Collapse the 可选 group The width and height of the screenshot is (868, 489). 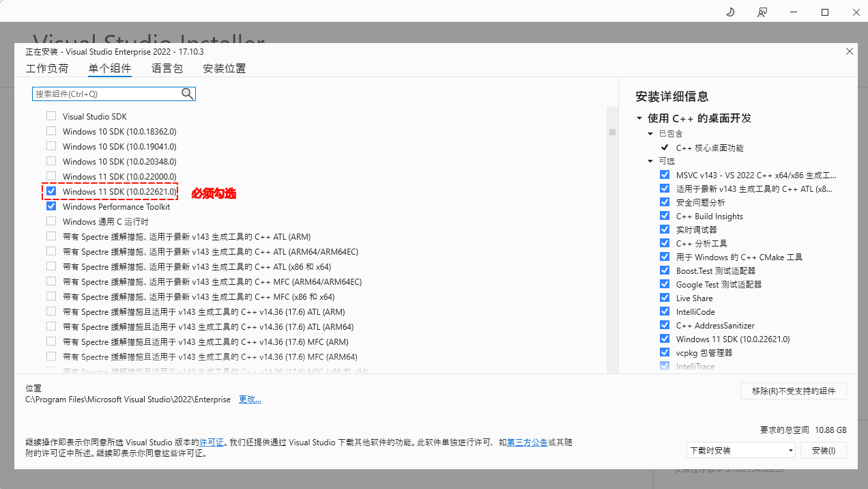(x=650, y=160)
